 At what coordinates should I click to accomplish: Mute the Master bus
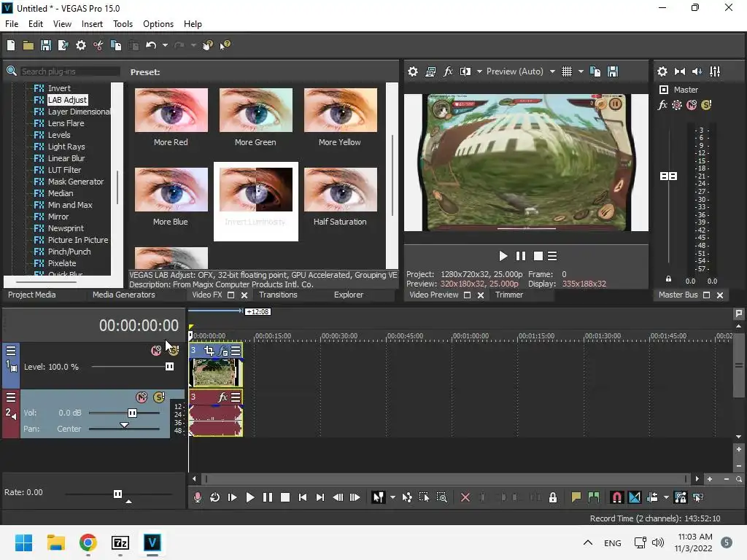[x=692, y=105]
